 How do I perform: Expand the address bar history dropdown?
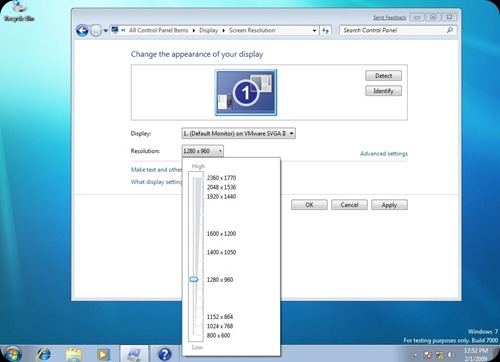click(x=314, y=31)
